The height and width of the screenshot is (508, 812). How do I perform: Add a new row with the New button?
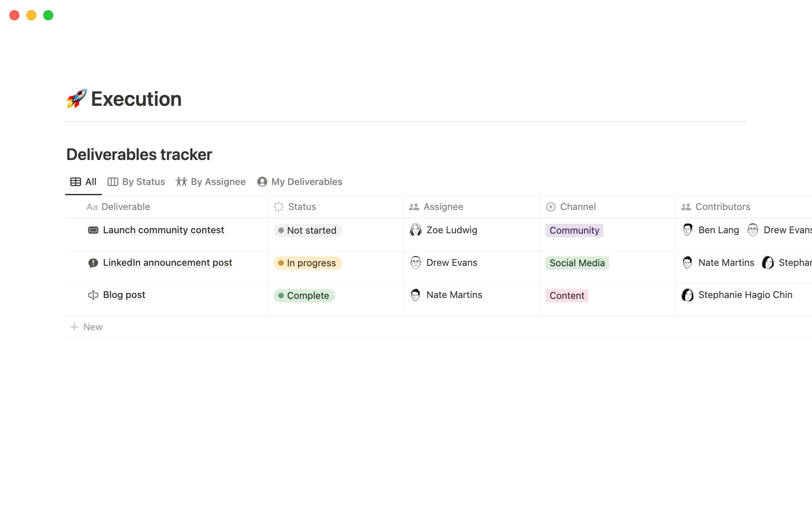[86, 326]
